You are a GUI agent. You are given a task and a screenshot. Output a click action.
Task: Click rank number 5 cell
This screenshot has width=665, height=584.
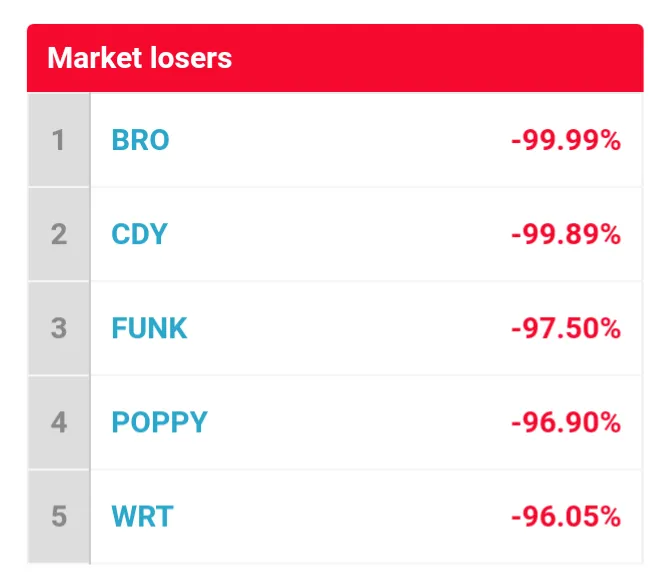[59, 517]
